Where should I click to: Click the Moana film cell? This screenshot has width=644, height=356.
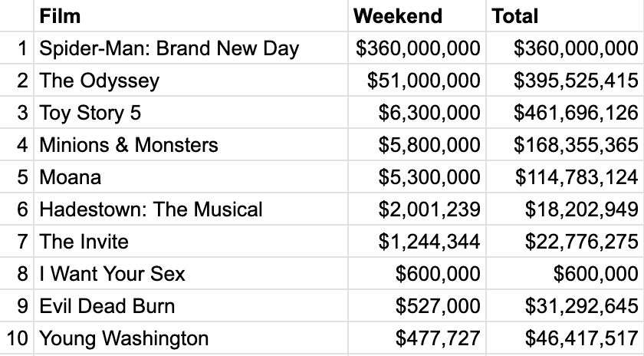[x=191, y=176]
